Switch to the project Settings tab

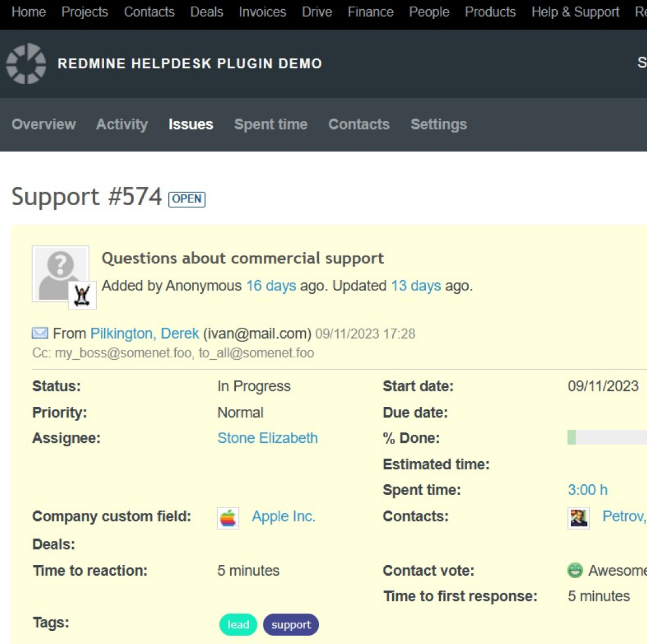[x=438, y=124]
